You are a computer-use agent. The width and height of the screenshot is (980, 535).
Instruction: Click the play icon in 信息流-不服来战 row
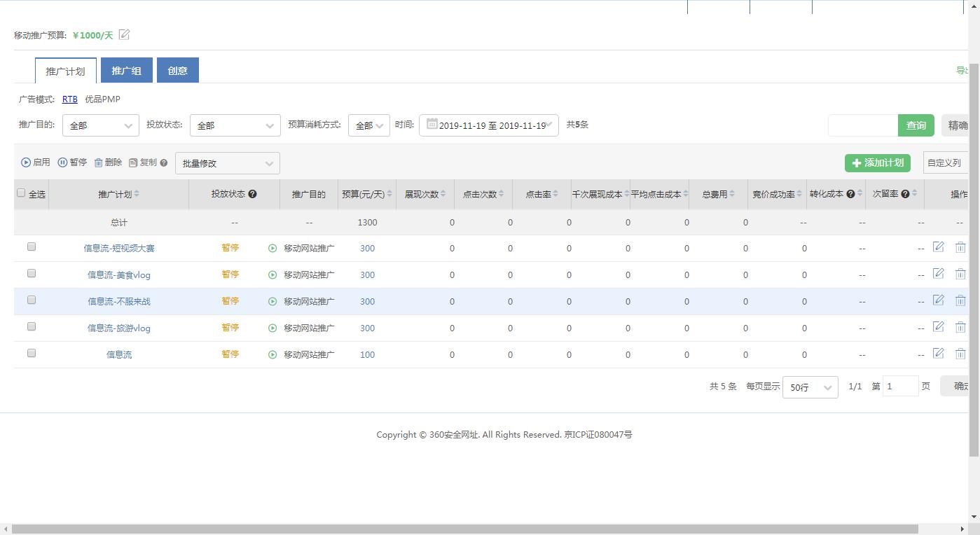(272, 302)
